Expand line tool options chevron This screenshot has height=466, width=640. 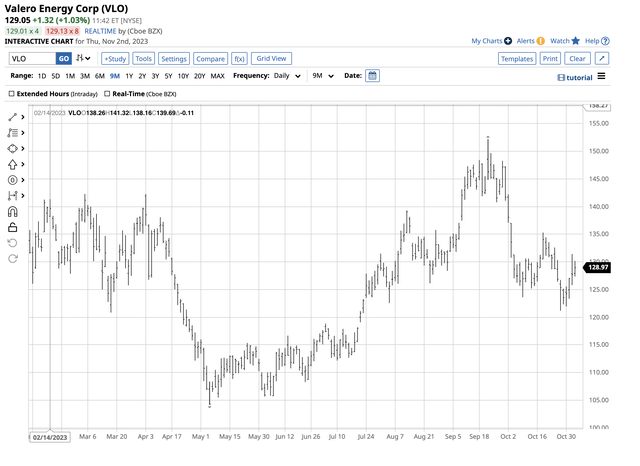point(23,117)
